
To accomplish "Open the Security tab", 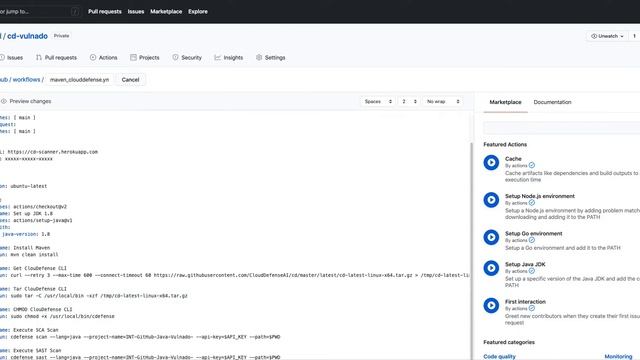I will tap(191, 58).
